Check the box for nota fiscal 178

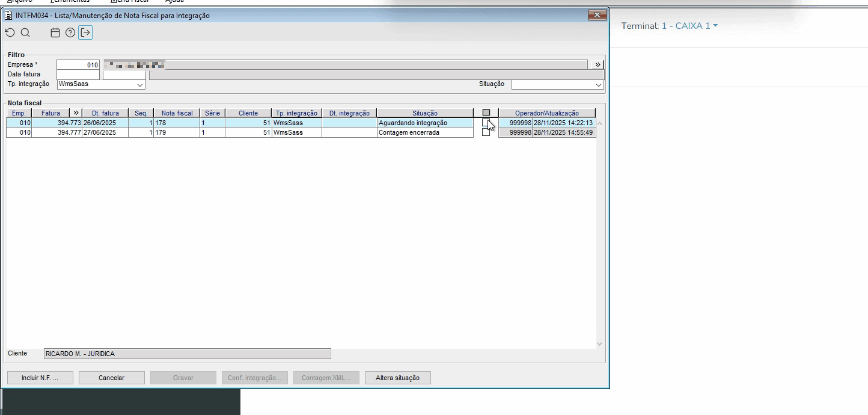486,123
